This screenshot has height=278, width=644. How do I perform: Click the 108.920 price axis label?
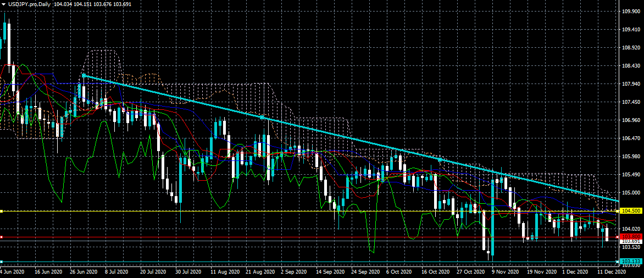[630, 48]
